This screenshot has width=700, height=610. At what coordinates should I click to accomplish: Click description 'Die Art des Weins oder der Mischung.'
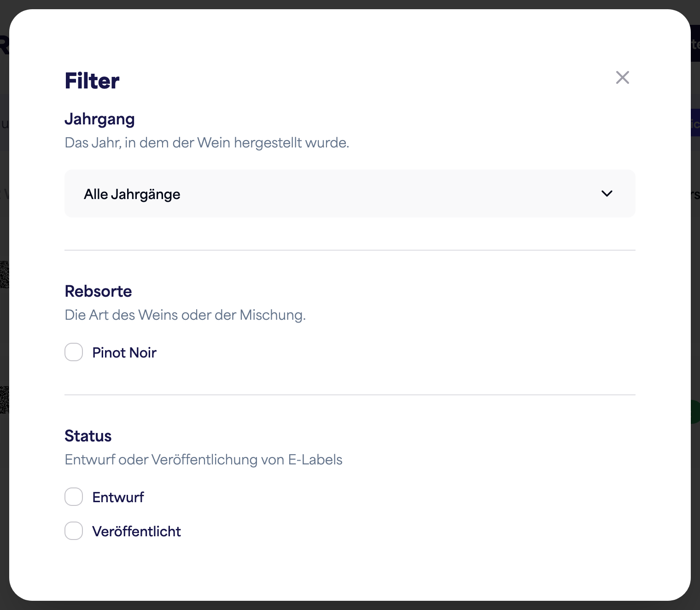click(185, 315)
